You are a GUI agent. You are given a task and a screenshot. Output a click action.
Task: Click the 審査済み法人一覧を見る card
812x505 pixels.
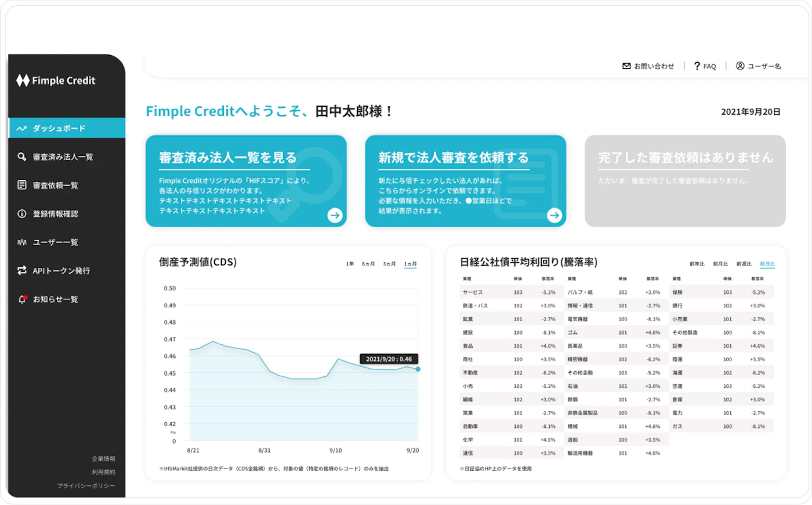coord(246,181)
